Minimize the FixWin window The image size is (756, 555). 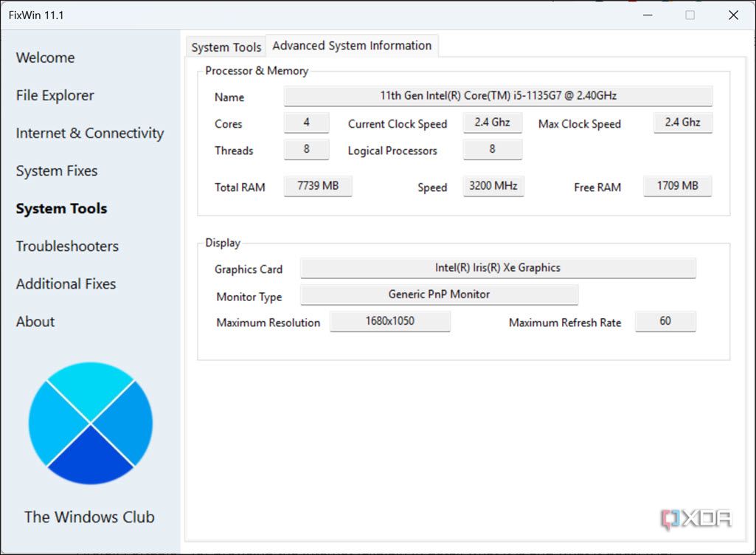[x=648, y=15]
